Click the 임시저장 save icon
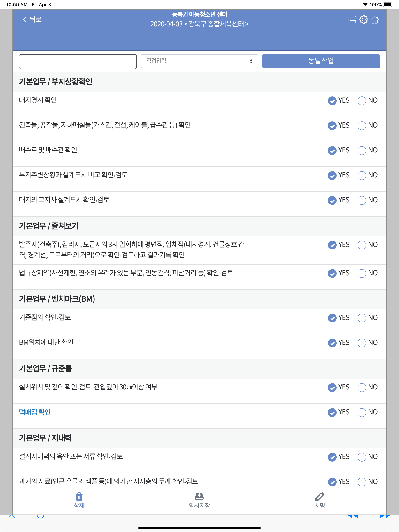Image resolution: width=399 pixels, height=532 pixels. pos(199,496)
